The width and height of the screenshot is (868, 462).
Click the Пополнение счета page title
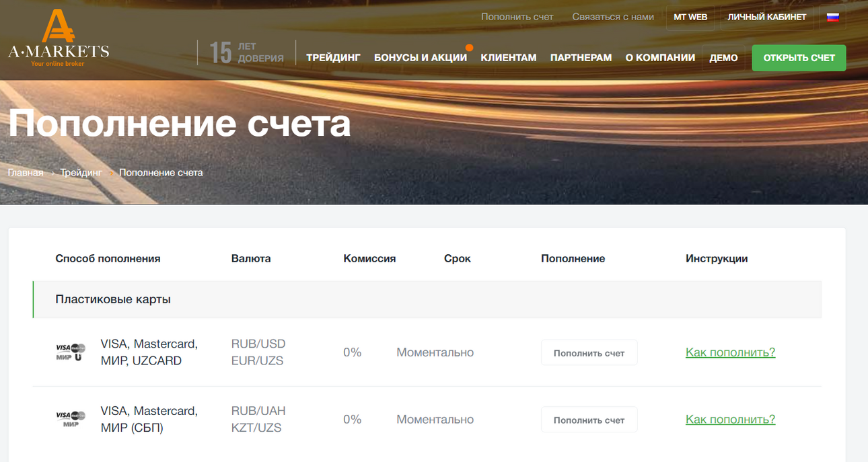pos(180,123)
